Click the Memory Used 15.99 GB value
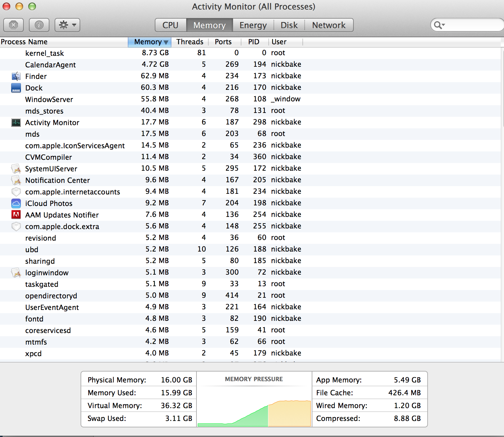Screen dimensions: 504x437 tap(177, 393)
